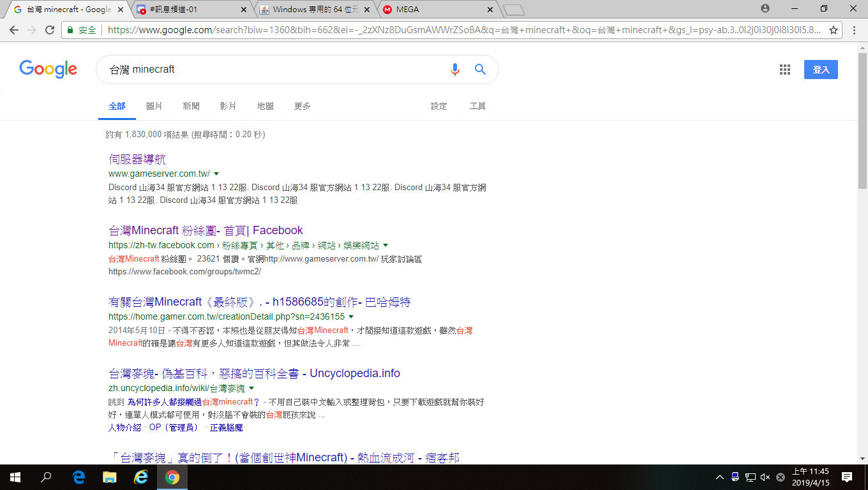868x490 pixels.
Task: Click the blue magnifier search button
Action: pyautogui.click(x=481, y=70)
